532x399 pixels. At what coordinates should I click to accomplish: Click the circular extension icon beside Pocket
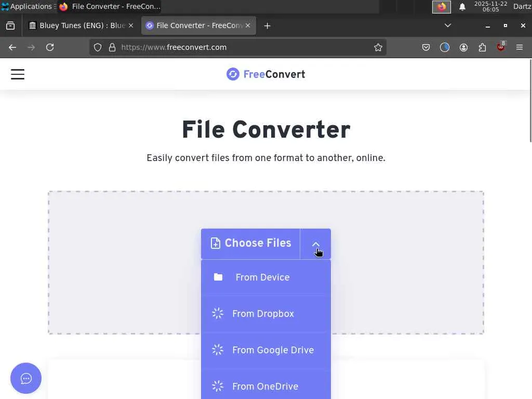[445, 47]
